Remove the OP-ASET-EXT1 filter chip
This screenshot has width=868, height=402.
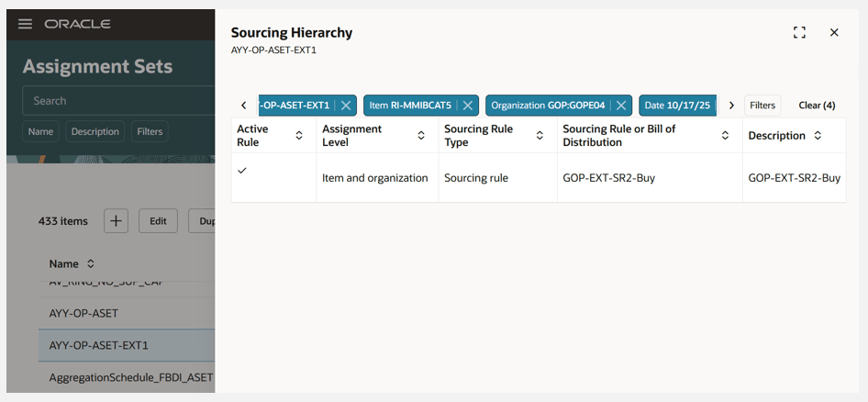346,106
